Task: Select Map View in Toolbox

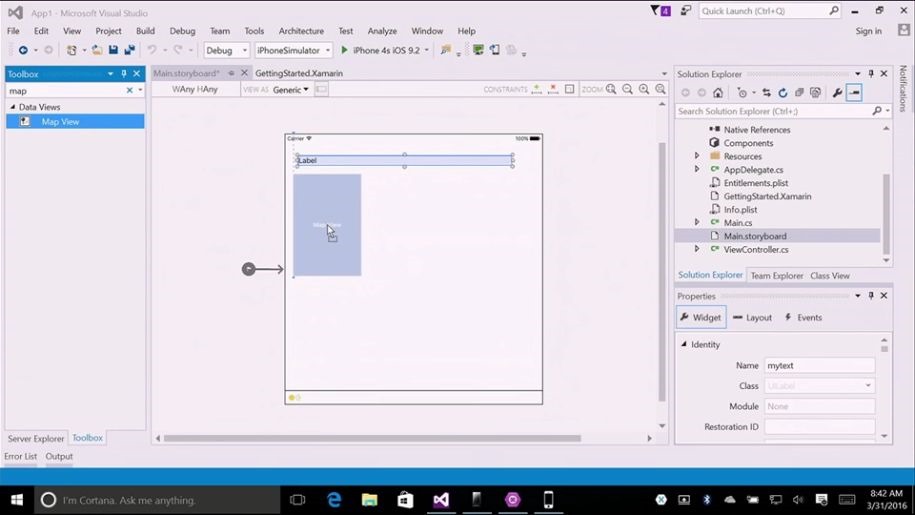Action: (x=75, y=121)
